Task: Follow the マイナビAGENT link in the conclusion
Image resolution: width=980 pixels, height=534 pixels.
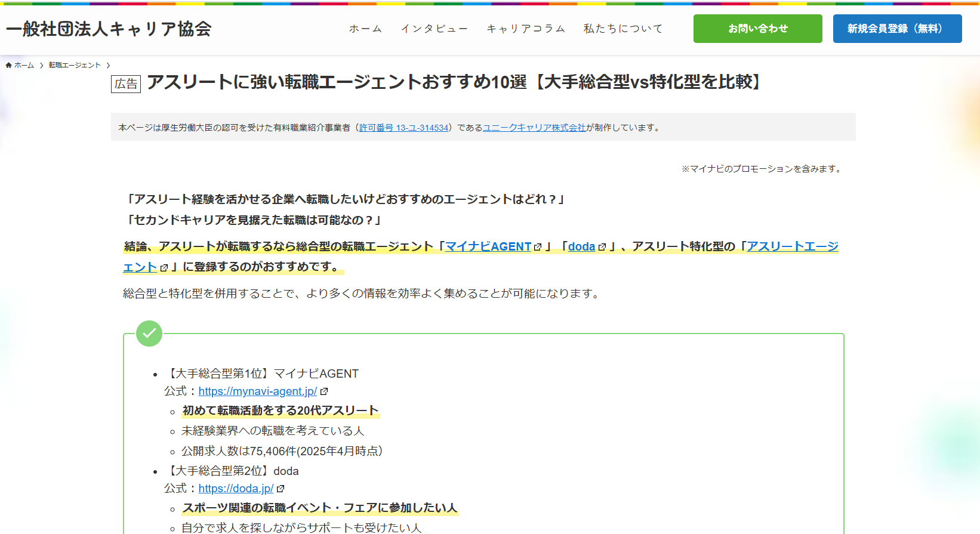Action: [488, 246]
